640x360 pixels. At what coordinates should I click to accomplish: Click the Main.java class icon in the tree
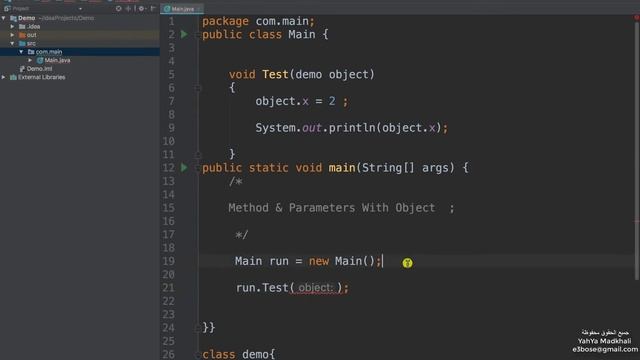pyautogui.click(x=40, y=60)
